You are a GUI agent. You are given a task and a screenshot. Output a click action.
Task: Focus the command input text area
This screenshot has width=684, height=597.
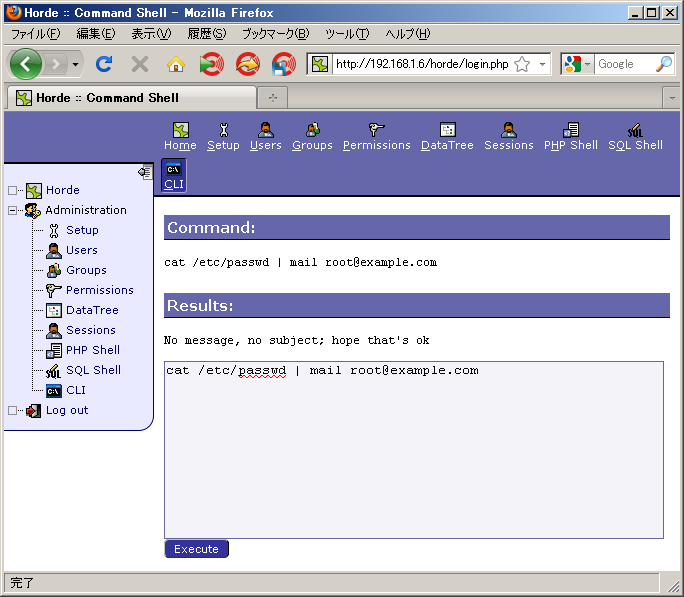point(414,450)
